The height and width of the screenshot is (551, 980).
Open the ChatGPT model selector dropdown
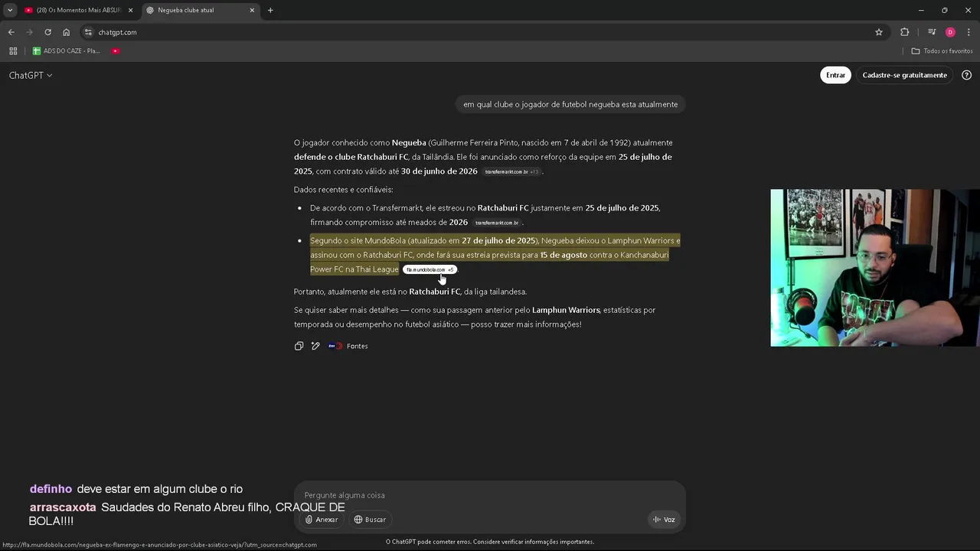[x=31, y=75]
